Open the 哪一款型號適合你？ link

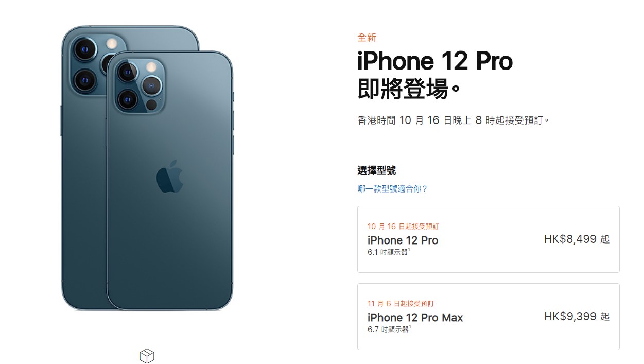click(392, 189)
